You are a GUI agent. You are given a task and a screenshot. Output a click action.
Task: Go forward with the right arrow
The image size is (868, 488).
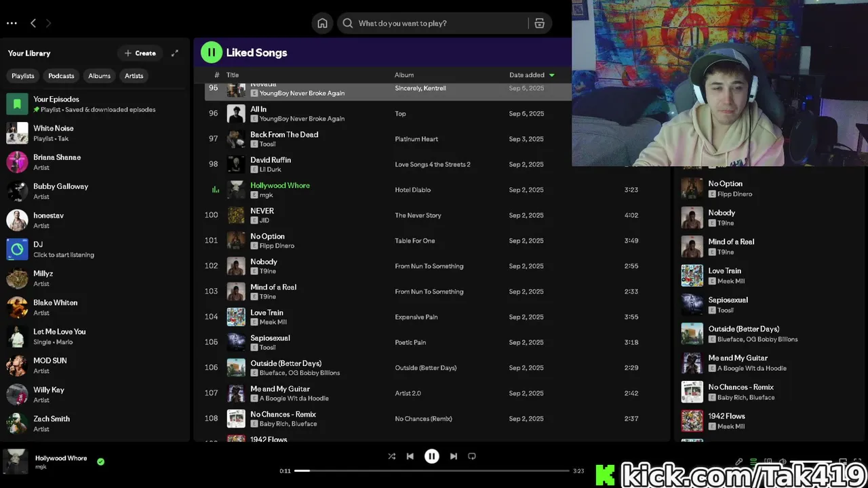(48, 23)
